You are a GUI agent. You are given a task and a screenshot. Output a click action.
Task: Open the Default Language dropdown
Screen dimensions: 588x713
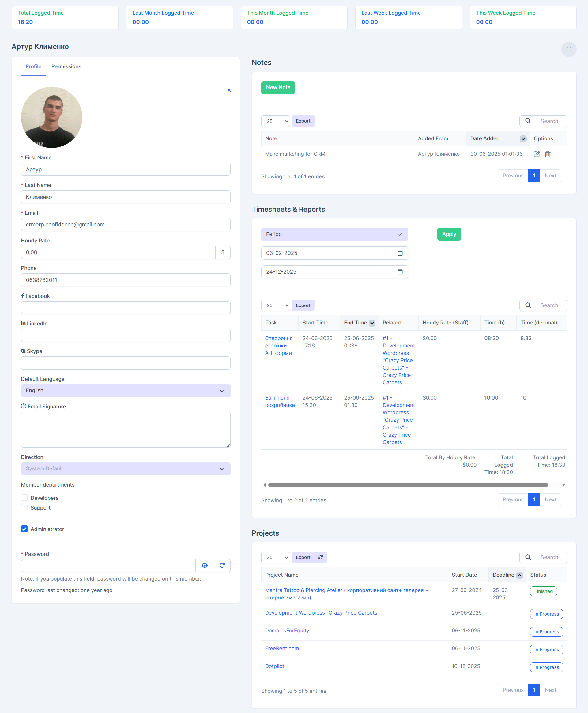(x=126, y=390)
